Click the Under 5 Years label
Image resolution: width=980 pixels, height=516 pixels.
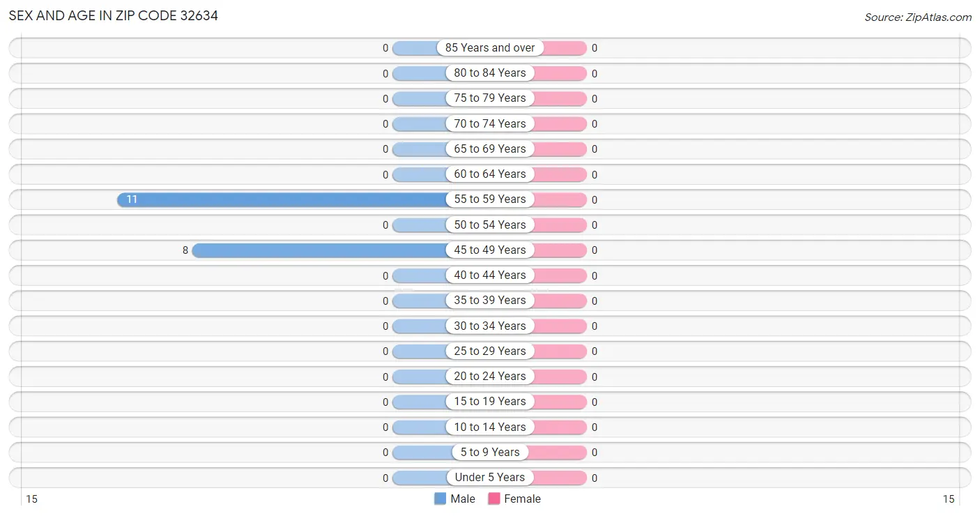coord(490,477)
